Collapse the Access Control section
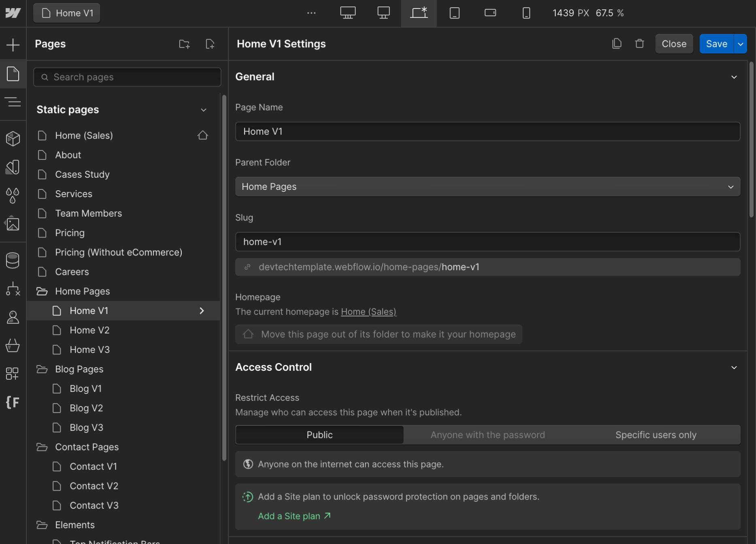This screenshot has width=756, height=544. (x=734, y=367)
